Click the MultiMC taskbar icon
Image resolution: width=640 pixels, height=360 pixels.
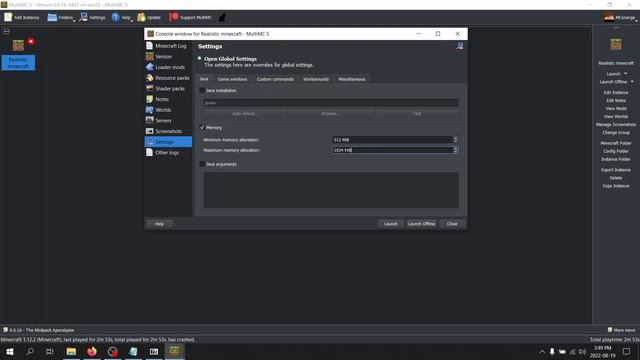(x=174, y=351)
